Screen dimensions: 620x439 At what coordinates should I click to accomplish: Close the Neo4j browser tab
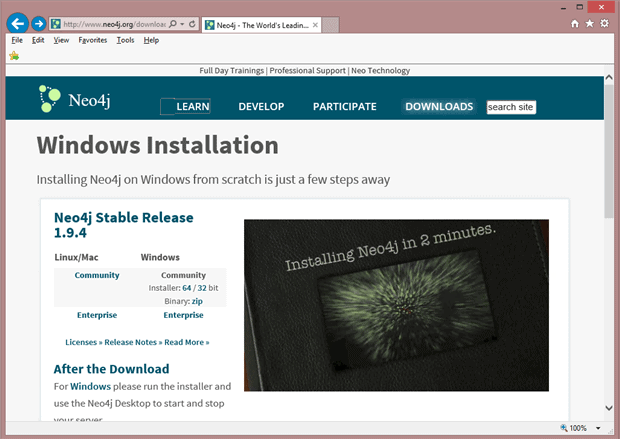(315, 25)
